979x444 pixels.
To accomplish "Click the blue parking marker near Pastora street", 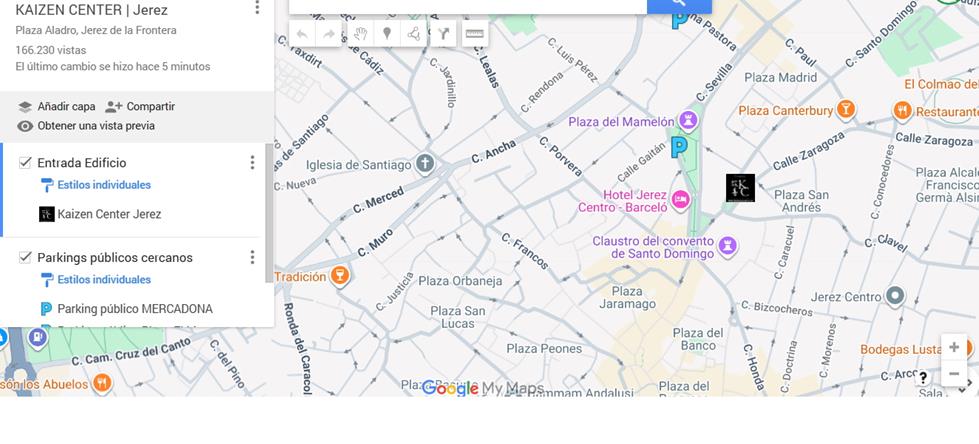I will [679, 21].
